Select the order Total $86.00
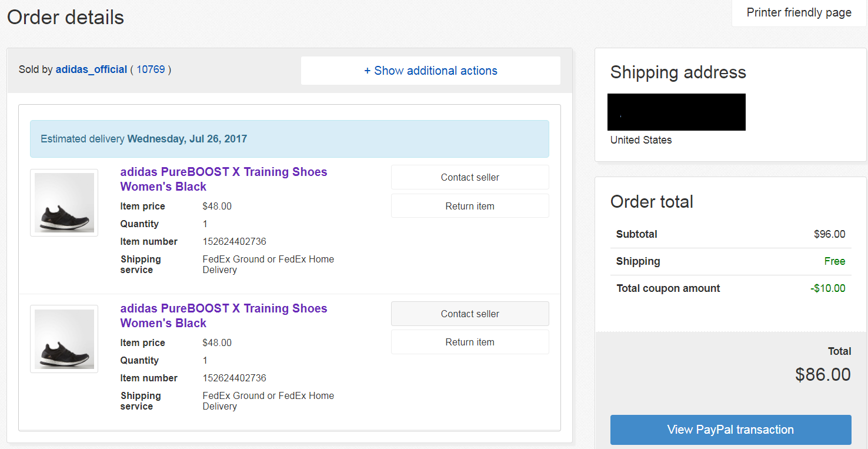The image size is (868, 449). 823,374
